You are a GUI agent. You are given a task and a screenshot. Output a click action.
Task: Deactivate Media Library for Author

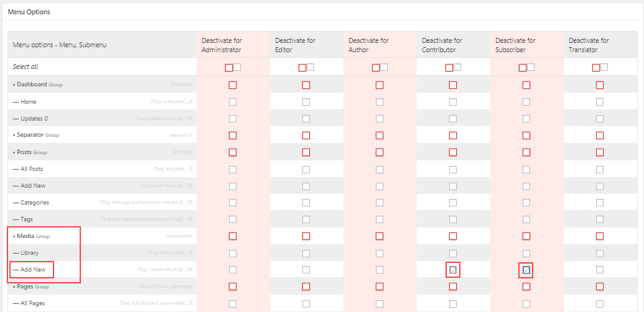[x=380, y=253]
